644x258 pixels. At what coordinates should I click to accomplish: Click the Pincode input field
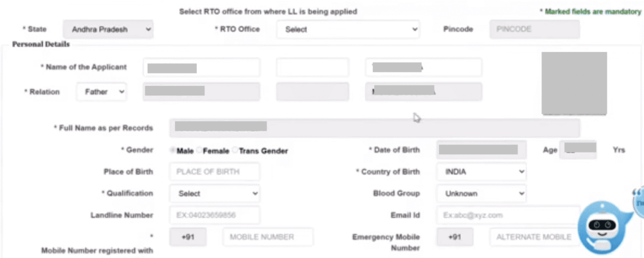click(x=535, y=29)
